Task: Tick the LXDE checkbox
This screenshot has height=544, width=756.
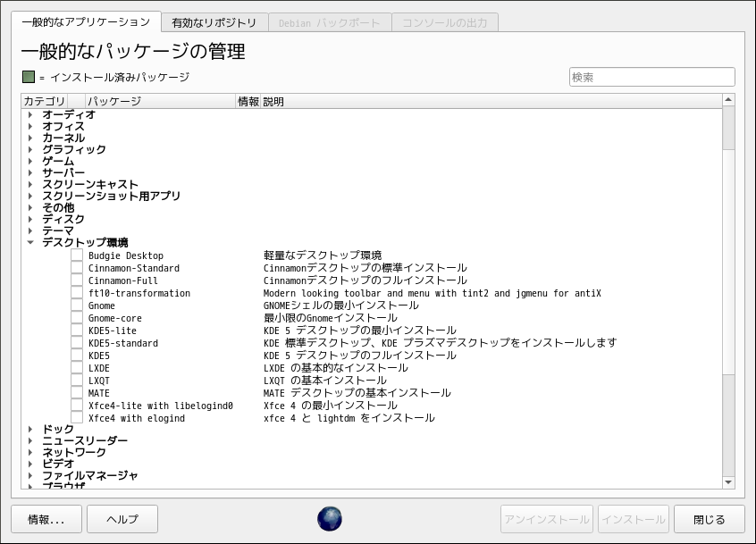Action: 77,368
